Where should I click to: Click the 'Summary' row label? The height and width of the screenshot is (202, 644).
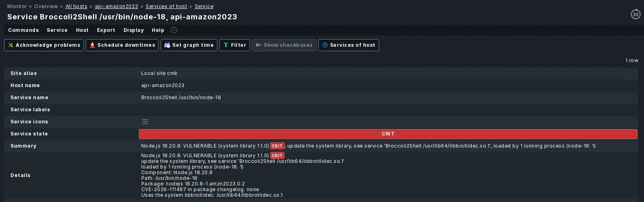pos(23,146)
